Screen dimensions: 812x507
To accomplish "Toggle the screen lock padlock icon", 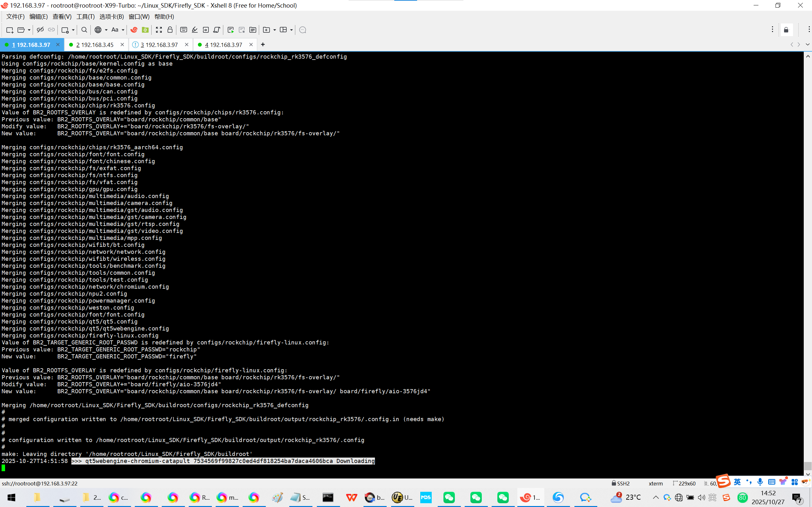I will [x=170, y=30].
